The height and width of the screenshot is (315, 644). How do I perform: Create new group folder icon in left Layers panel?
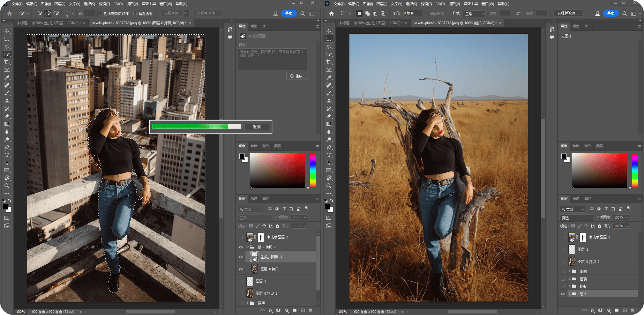click(295, 310)
